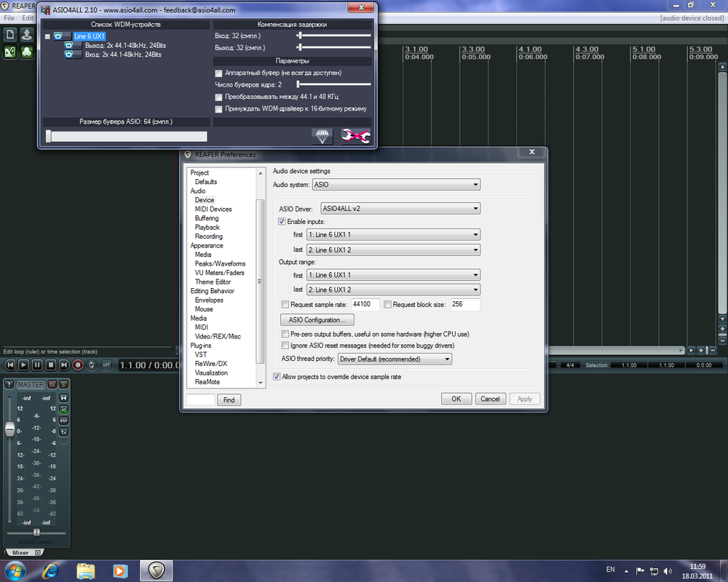
Task: Click OK in REAPER Preferences
Action: coord(456,399)
